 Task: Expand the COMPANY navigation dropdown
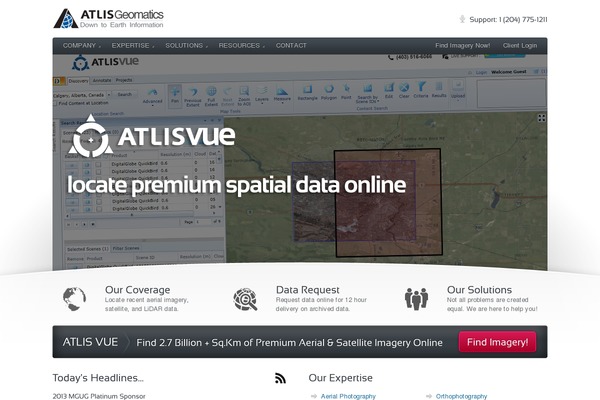coord(82,46)
